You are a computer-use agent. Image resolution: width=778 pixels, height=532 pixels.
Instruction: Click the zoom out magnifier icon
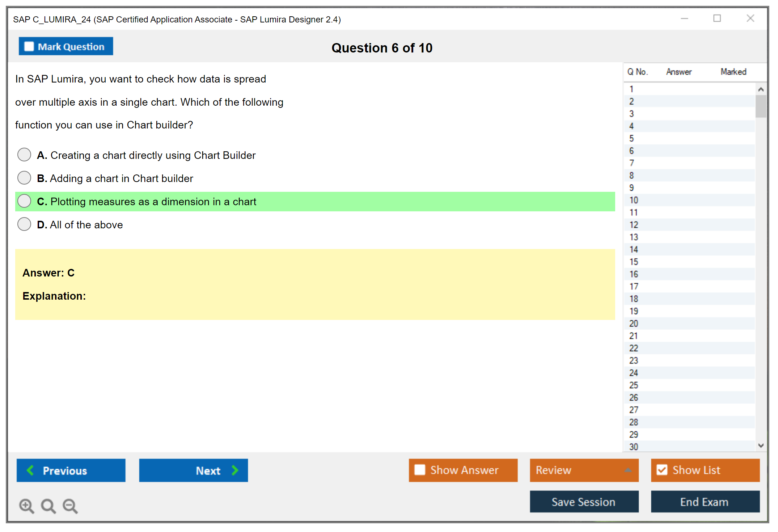coord(70,506)
